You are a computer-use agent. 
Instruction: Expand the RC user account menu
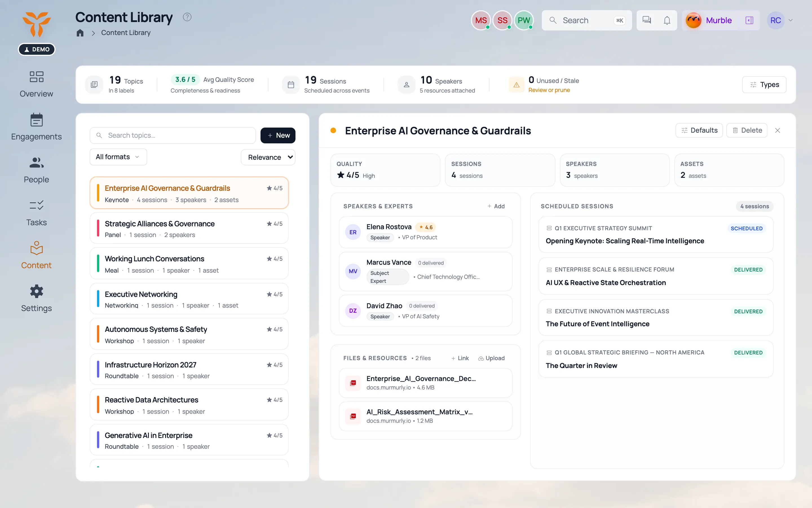click(780, 20)
